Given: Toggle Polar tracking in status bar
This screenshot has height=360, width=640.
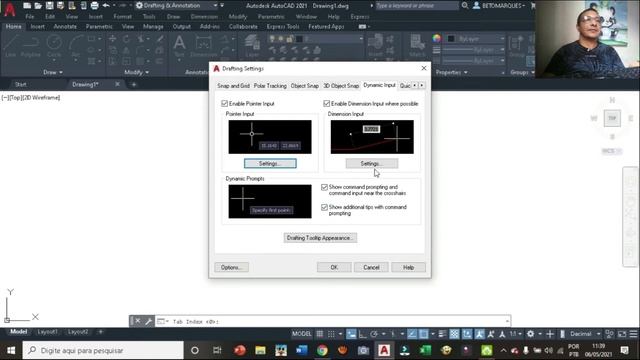Looking at the screenshot, I should (374, 334).
